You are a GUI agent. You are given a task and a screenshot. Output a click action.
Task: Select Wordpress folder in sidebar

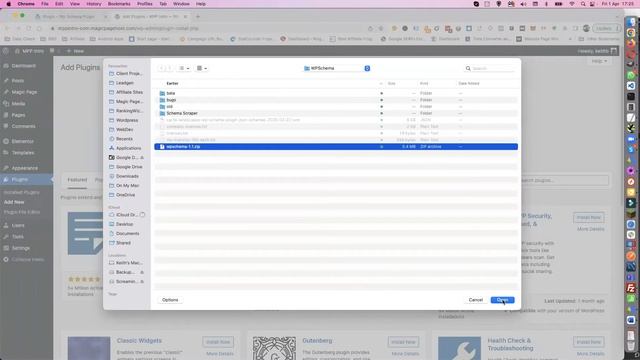click(123, 120)
